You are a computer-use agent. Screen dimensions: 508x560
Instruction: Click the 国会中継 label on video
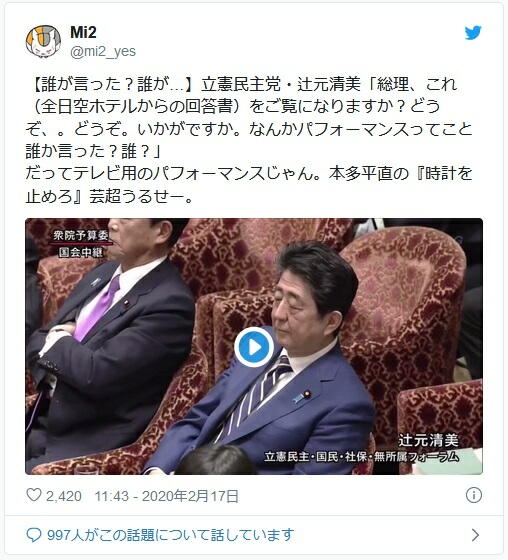81,252
